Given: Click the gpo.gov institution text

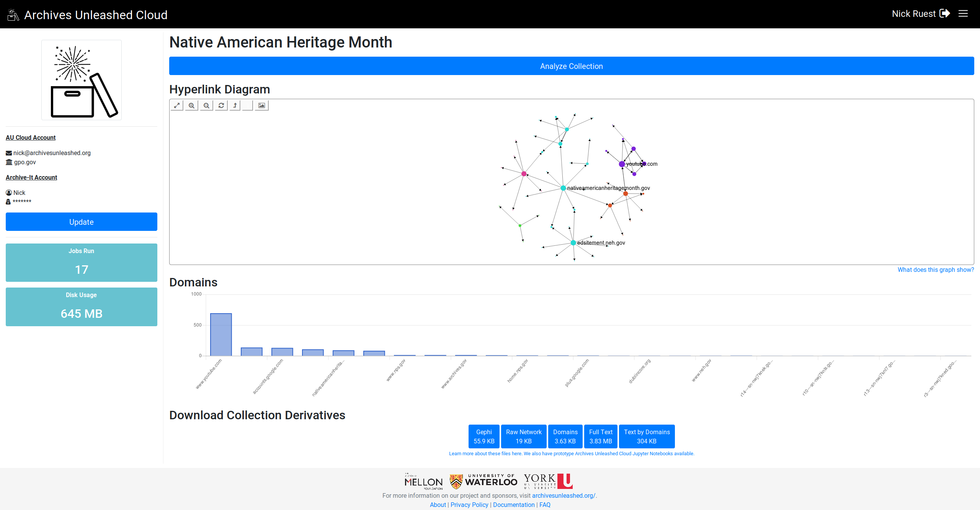Looking at the screenshot, I should [x=25, y=162].
